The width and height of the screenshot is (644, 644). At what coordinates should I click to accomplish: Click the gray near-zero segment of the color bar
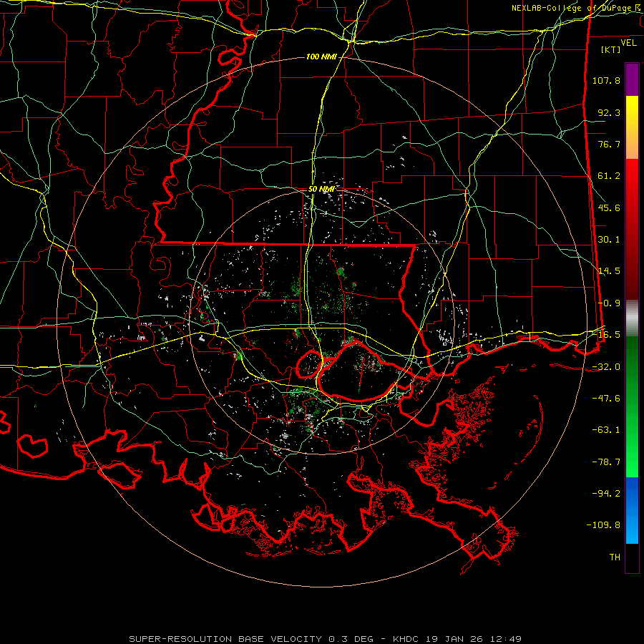click(632, 318)
